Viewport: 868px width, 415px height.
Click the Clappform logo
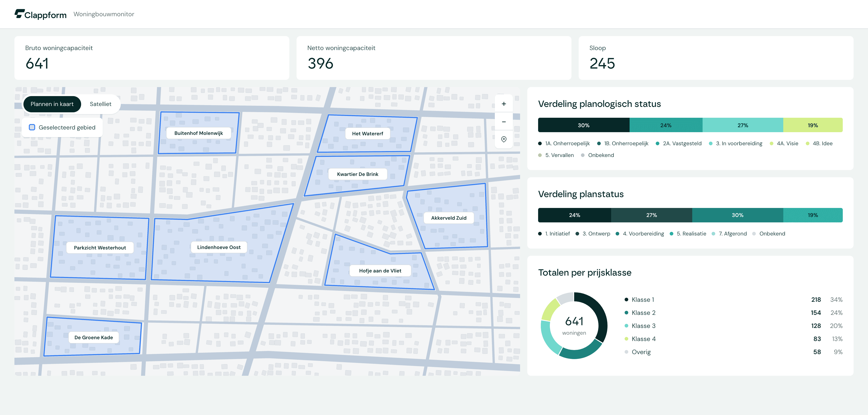(x=40, y=14)
